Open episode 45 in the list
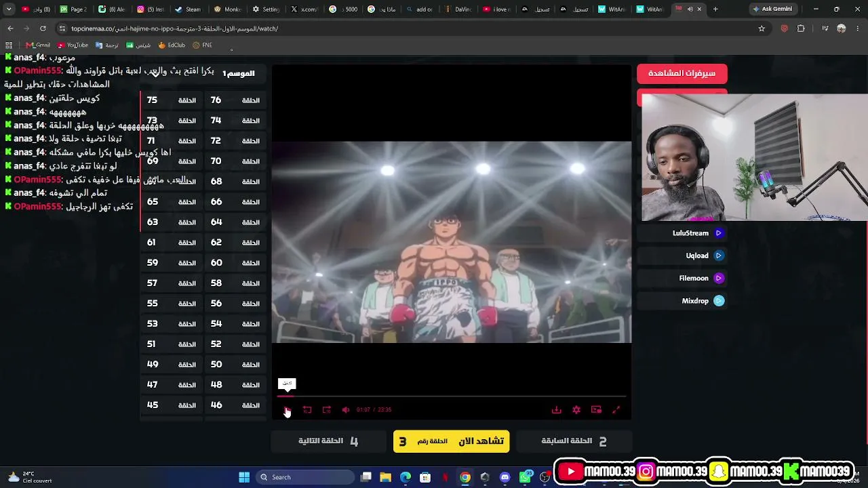The image size is (868, 488). point(171,405)
